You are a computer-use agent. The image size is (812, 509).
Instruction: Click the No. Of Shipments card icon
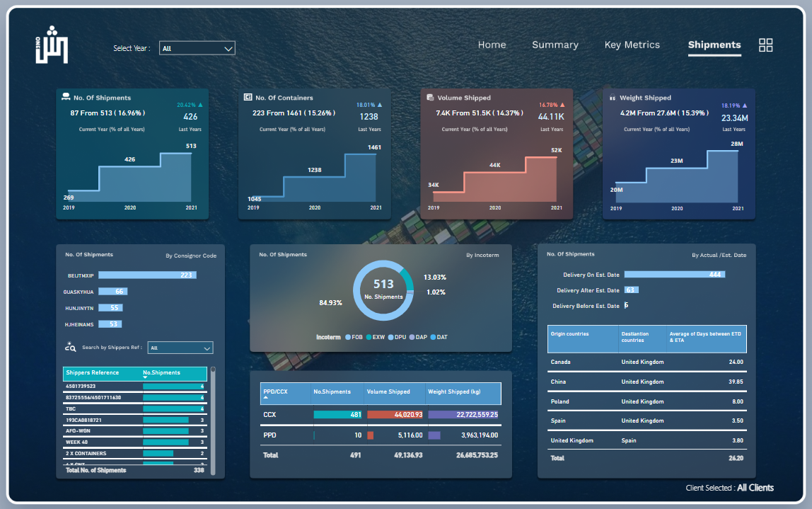point(66,98)
